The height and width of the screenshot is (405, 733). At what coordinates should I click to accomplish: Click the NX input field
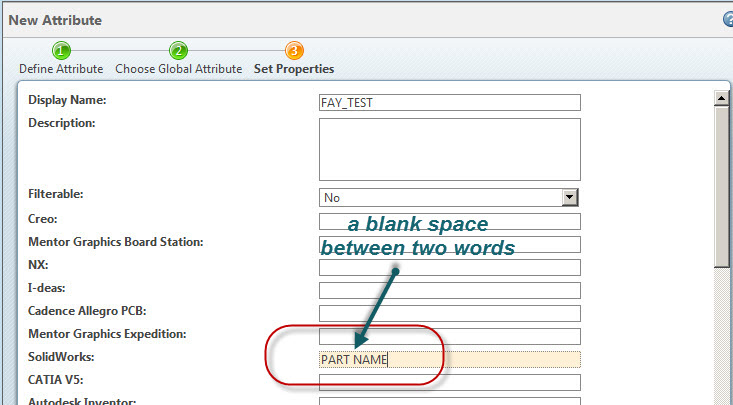(449, 267)
